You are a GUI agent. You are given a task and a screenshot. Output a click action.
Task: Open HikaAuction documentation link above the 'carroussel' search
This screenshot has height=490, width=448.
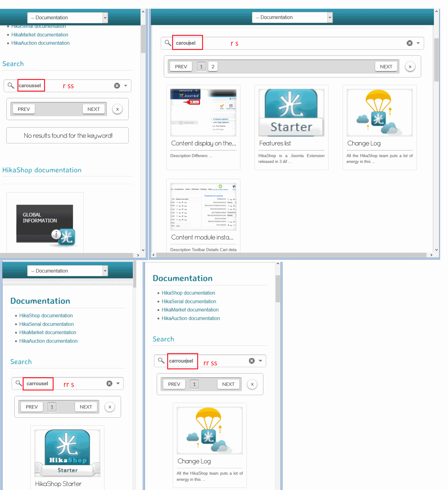pos(191,318)
